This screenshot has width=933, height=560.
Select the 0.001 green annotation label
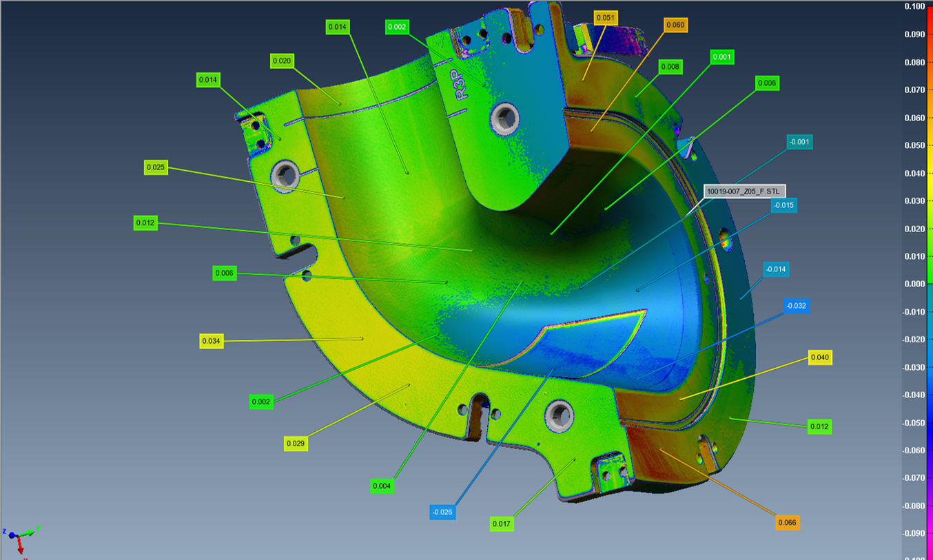coord(723,56)
